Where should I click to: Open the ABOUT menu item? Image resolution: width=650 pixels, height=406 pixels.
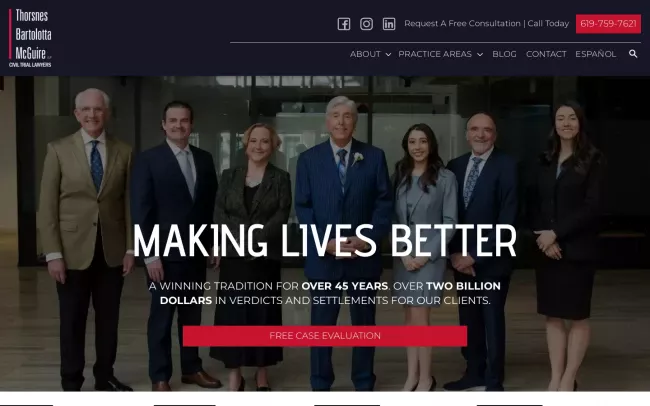coord(365,54)
